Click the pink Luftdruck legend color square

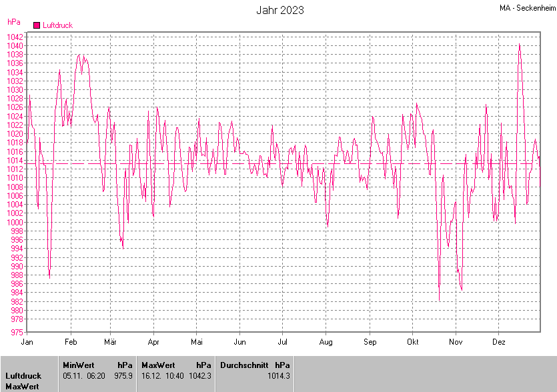click(37, 25)
